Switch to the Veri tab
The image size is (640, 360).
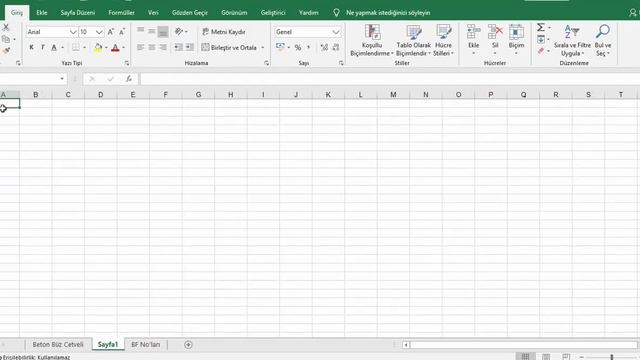[x=153, y=13]
